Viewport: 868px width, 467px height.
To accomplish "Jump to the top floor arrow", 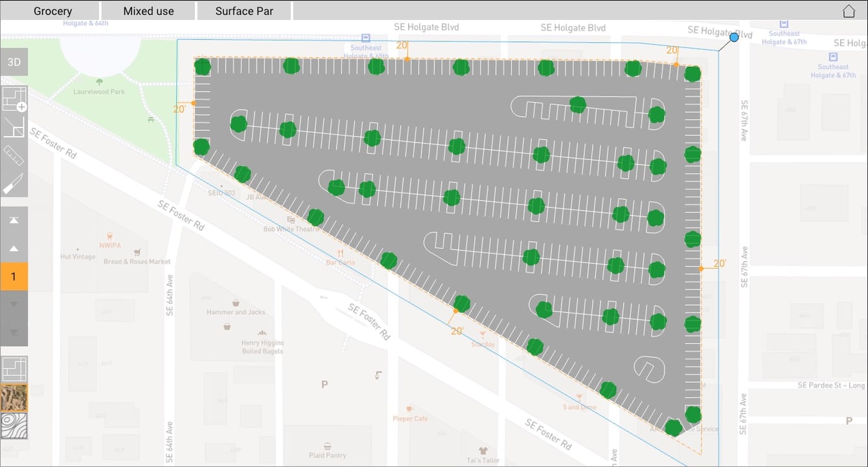I will [14, 220].
